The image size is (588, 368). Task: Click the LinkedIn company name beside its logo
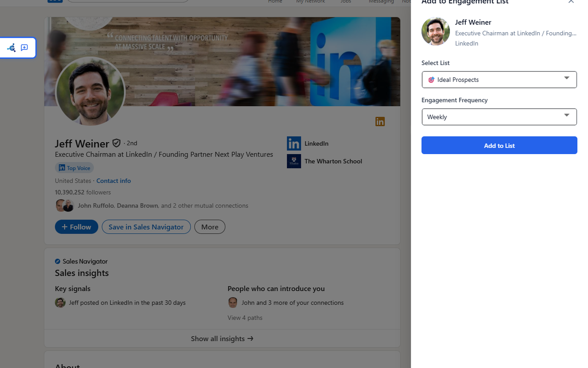[317, 144]
